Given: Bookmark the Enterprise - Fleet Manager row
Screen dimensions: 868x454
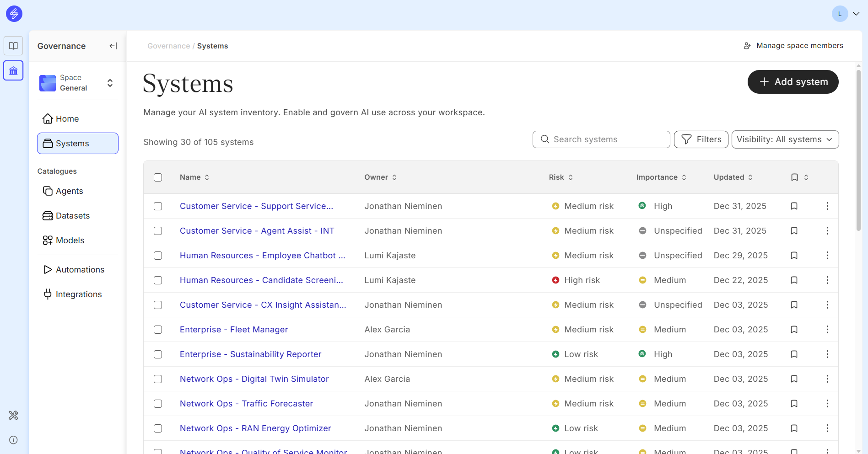Looking at the screenshot, I should [x=794, y=330].
